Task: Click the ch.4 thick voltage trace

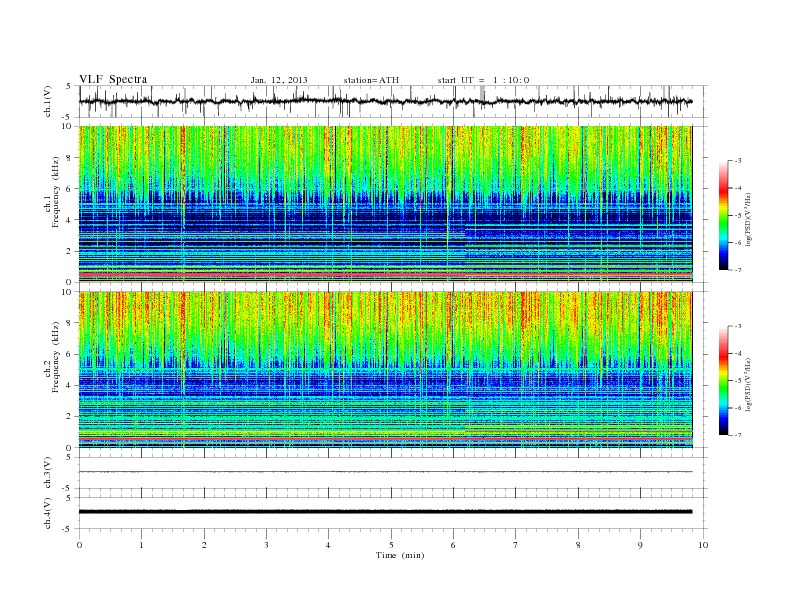Action: click(385, 512)
